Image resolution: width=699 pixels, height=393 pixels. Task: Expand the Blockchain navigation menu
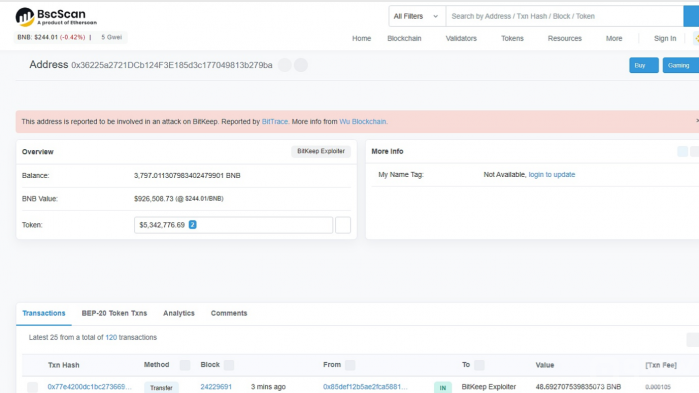[404, 38]
